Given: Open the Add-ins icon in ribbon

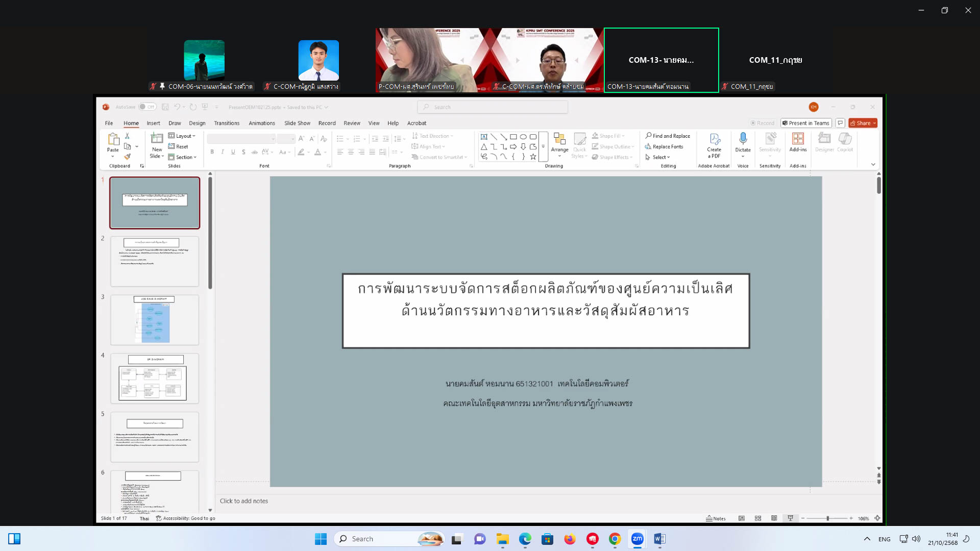Looking at the screenshot, I should [x=798, y=139].
